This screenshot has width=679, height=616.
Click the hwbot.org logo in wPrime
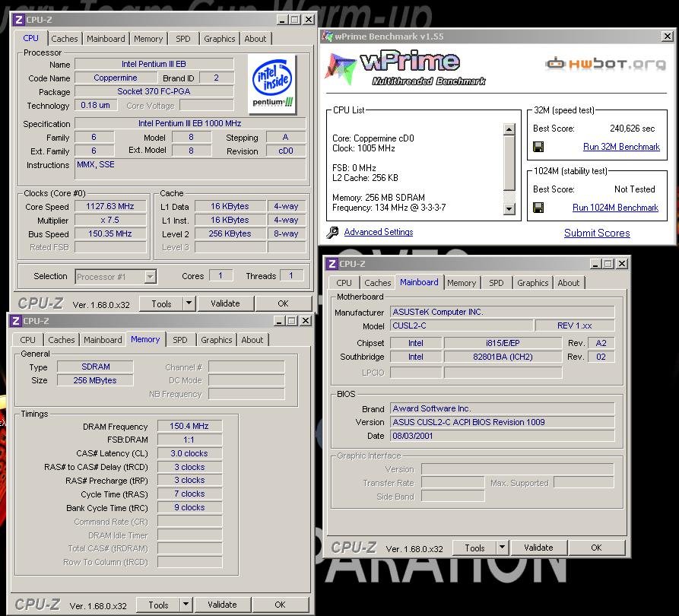coord(605,64)
